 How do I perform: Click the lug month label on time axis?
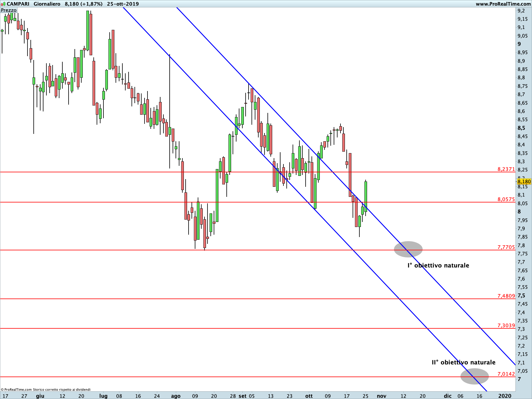point(103,396)
